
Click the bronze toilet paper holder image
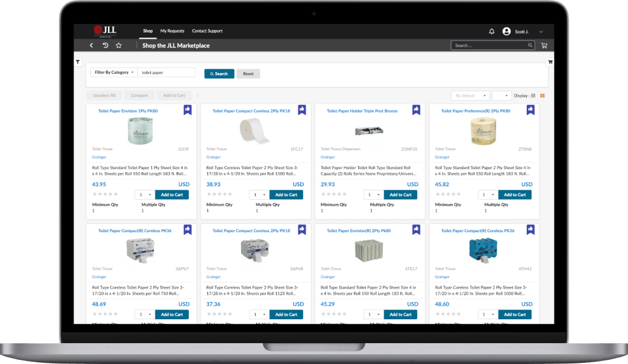click(369, 131)
